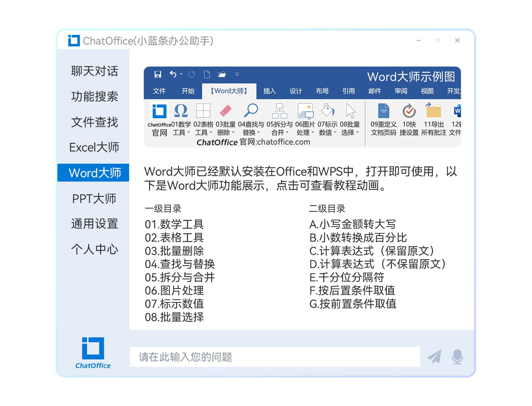Select the 【Word大师】 ribbon tab
The height and width of the screenshot is (406, 532).
click(229, 91)
